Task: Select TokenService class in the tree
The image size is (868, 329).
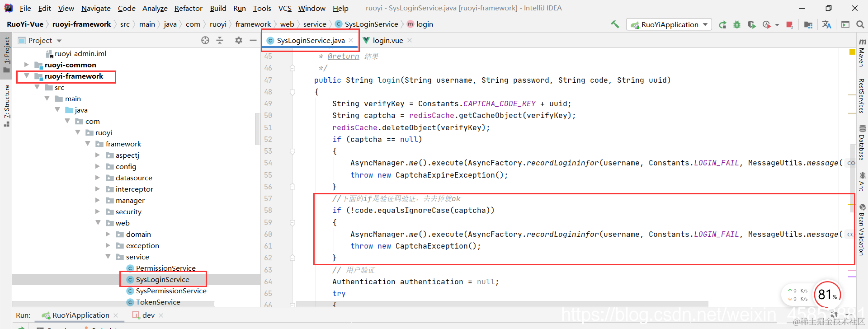Action: [x=153, y=302]
